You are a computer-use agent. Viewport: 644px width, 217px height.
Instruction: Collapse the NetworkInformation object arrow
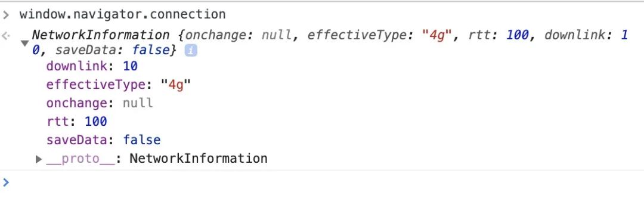(24, 43)
